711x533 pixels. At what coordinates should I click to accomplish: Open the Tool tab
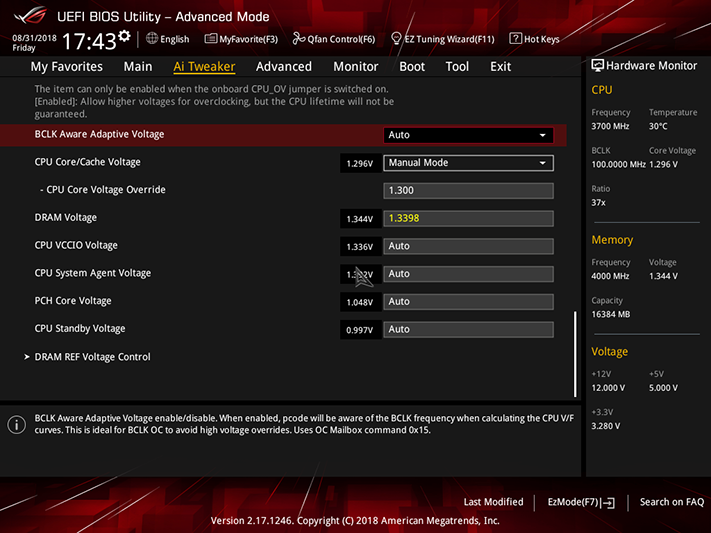(457, 67)
